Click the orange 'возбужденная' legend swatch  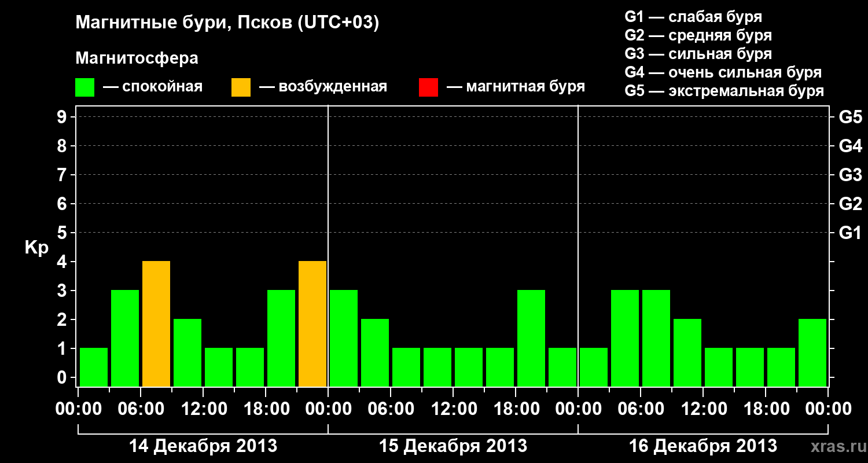(241, 87)
